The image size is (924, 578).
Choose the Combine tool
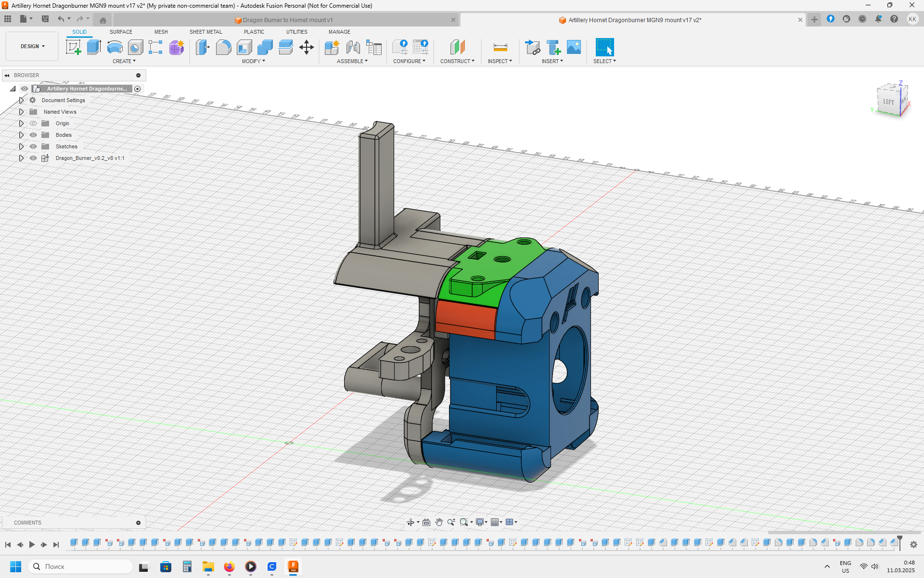click(x=265, y=47)
